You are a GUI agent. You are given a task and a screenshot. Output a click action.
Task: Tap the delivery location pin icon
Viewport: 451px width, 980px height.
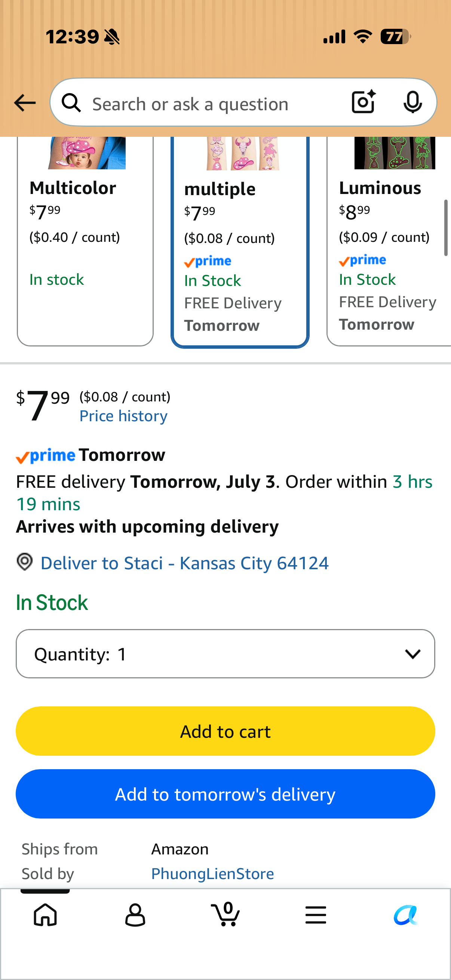[x=25, y=562]
